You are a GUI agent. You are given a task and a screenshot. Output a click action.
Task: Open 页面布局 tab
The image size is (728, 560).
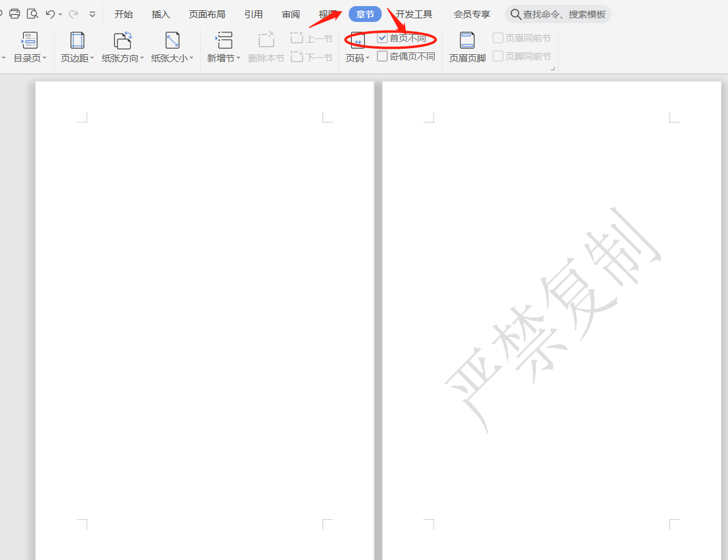tap(207, 15)
